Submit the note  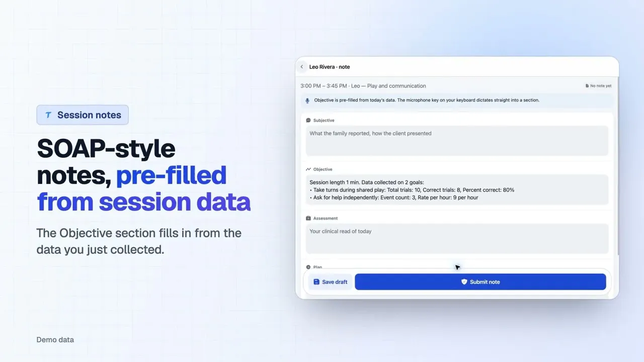(480, 282)
